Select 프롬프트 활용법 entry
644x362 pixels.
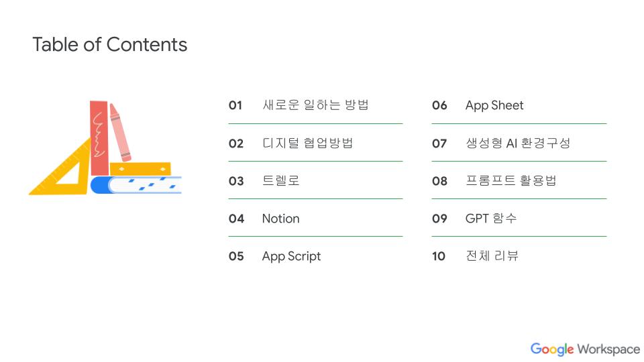tap(511, 180)
